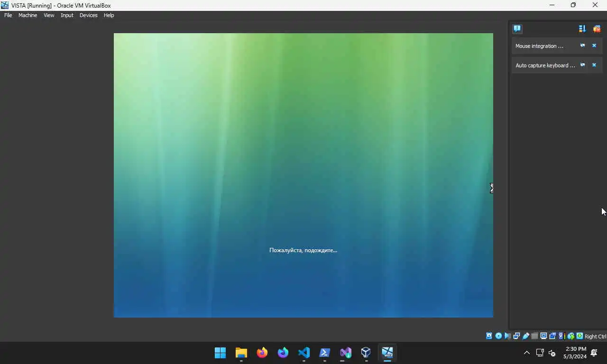This screenshot has width=607, height=364.
Task: Open VirtualBox Manager cube taskbar icon
Action: point(366,353)
